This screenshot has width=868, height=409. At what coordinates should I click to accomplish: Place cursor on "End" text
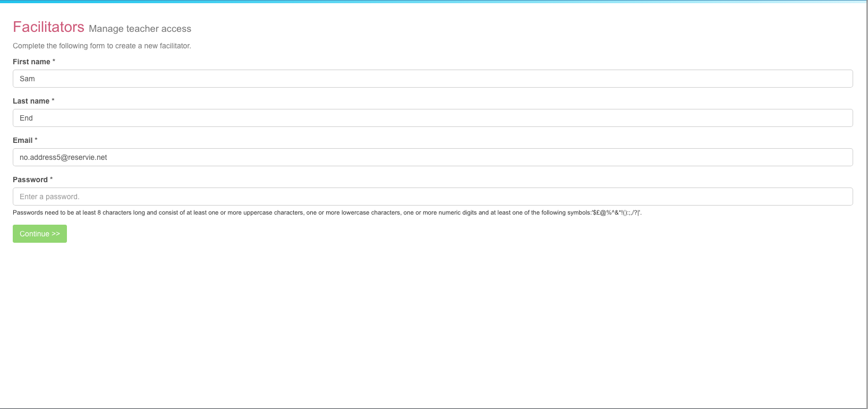26,118
